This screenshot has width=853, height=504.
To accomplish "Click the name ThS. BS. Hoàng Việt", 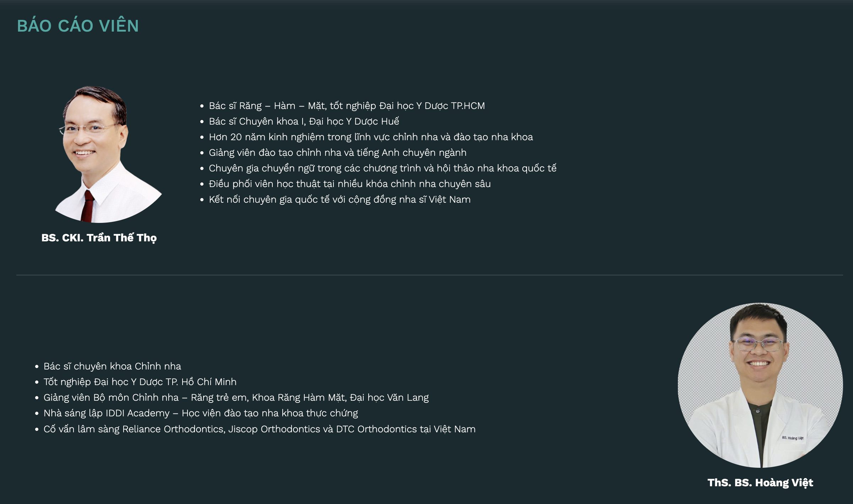I will pos(760,483).
